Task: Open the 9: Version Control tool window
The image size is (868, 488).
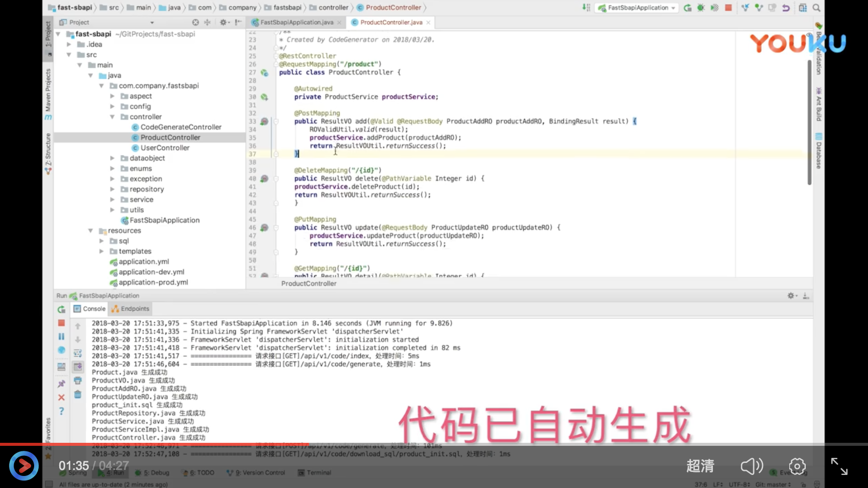Action: (256, 473)
